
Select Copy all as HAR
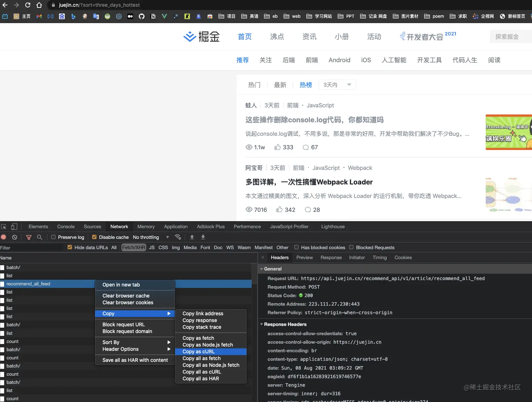point(211,379)
